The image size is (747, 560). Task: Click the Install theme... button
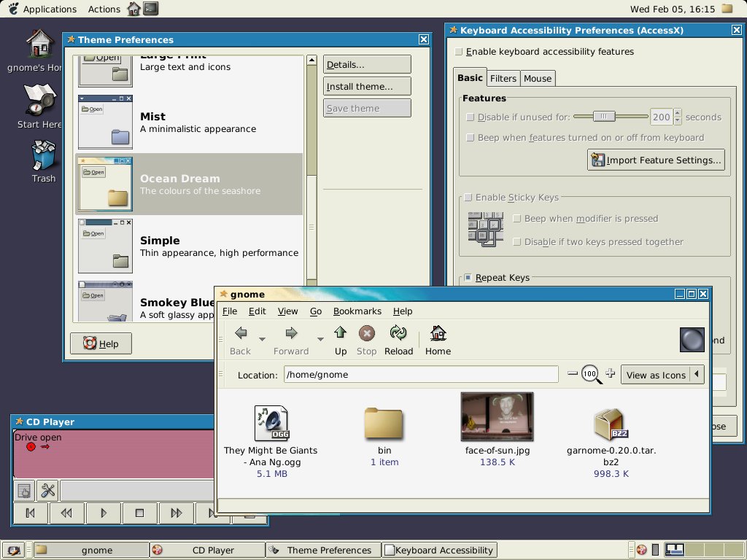tap(367, 86)
